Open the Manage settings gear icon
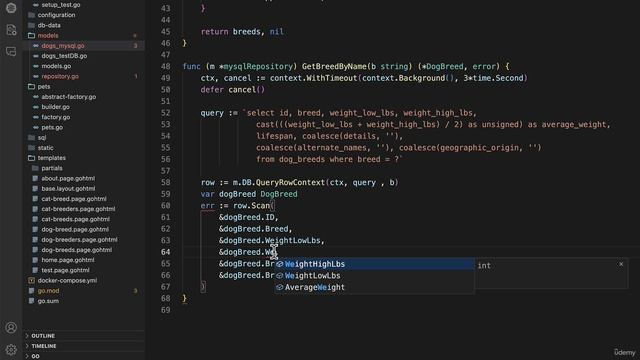Screen dimensions: 640x360 click(x=11, y=349)
